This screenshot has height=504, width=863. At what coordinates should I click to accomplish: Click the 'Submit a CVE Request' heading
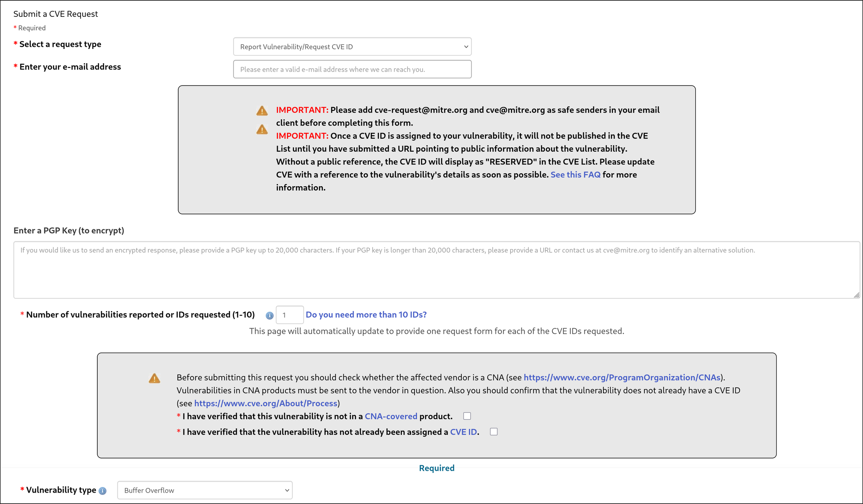click(56, 14)
